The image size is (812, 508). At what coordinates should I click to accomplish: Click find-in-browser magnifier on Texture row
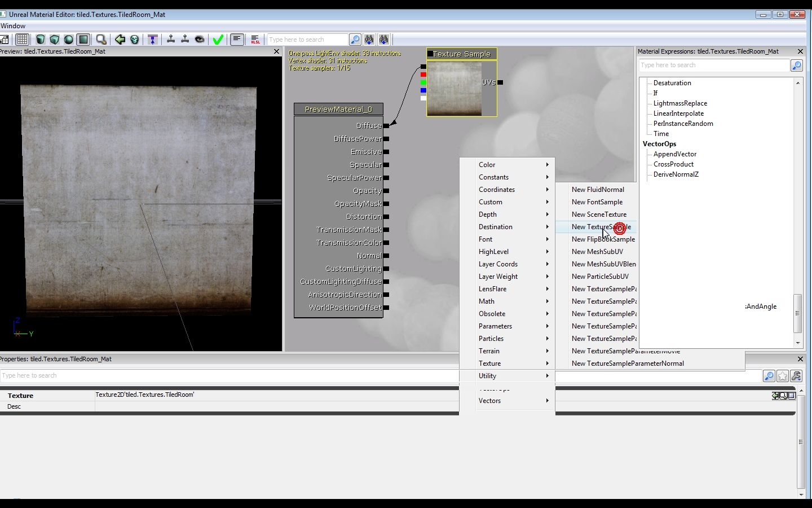(x=784, y=396)
